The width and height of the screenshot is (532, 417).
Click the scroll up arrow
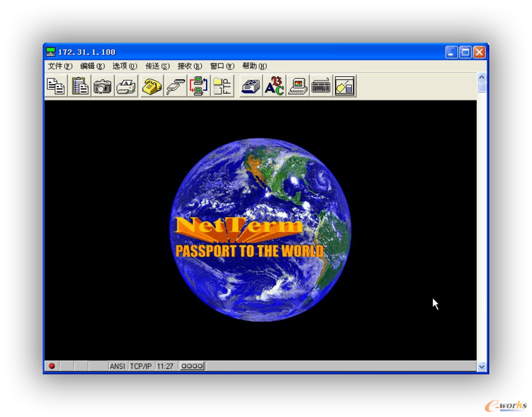click(x=481, y=77)
